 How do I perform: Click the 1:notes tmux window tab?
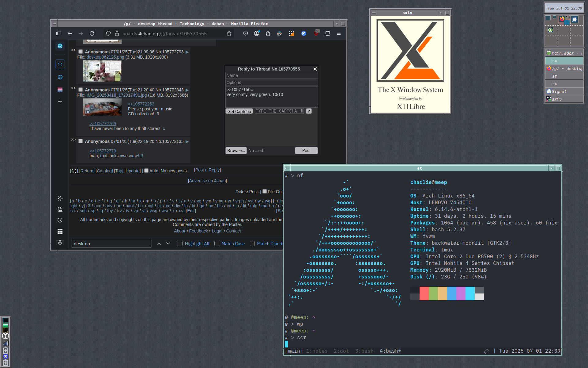coord(317,351)
